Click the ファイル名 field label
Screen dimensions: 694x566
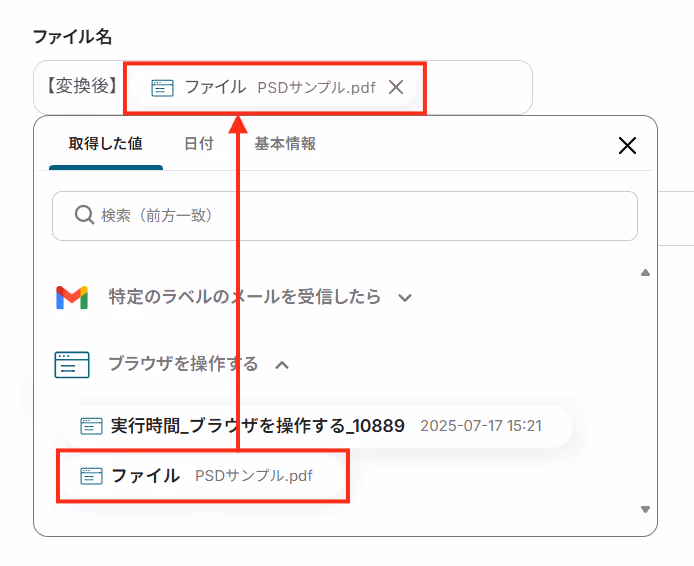(x=72, y=37)
